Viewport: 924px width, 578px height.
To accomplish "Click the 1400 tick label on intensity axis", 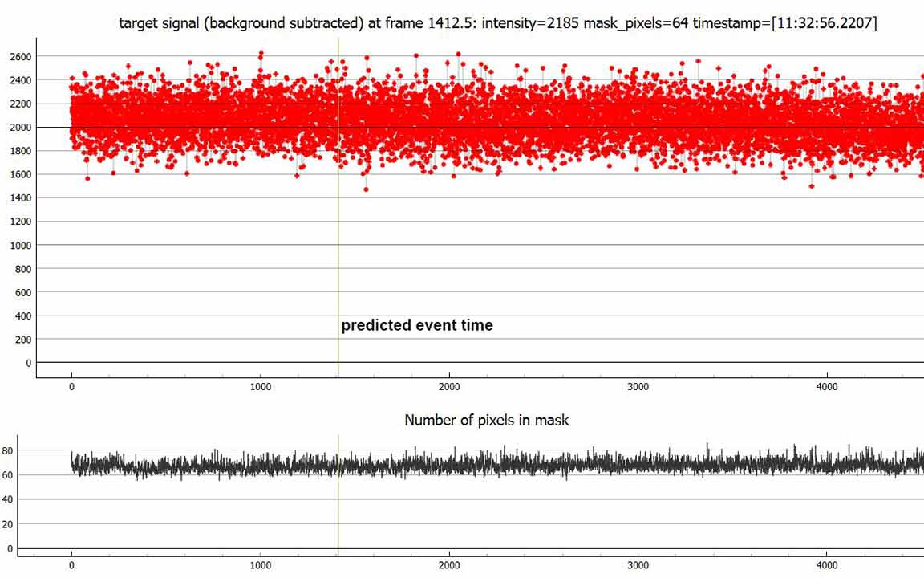I will pos(21,198).
